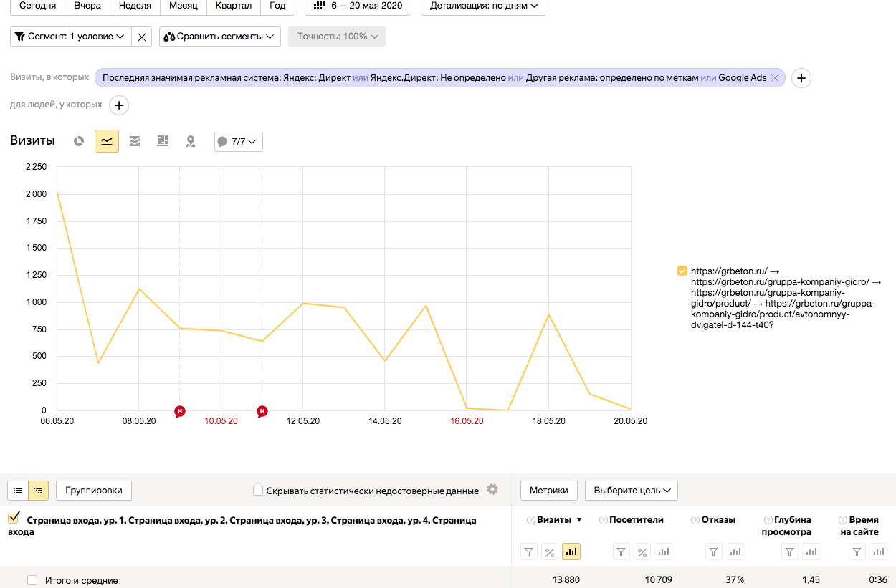Add condition for людей, у которых
Image resolution: width=896 pixels, height=588 pixels.
click(119, 105)
